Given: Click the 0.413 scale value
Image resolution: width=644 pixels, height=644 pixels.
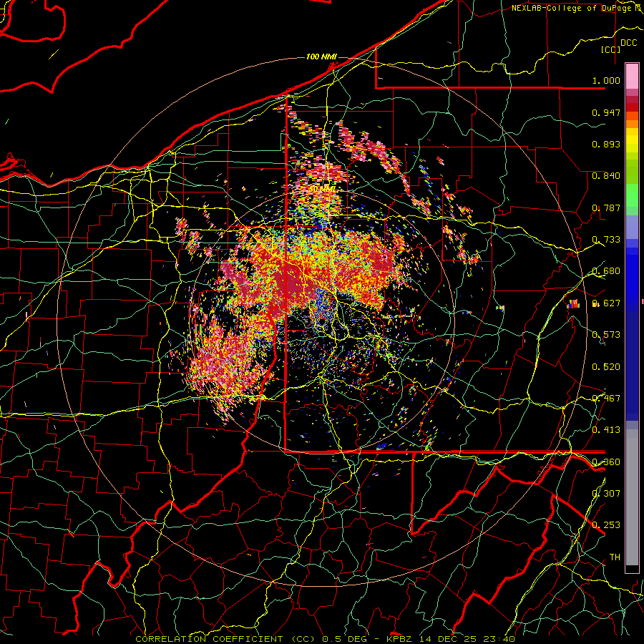Looking at the screenshot, I should pyautogui.click(x=606, y=430).
